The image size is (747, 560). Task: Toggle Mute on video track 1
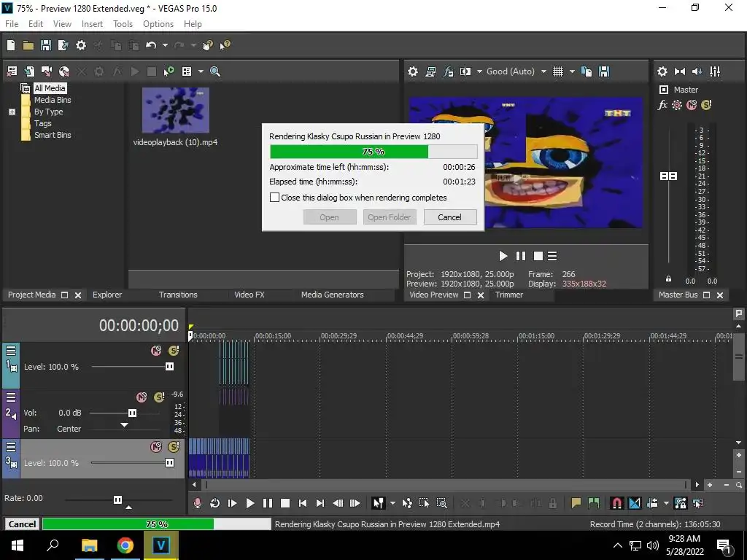tap(156, 351)
